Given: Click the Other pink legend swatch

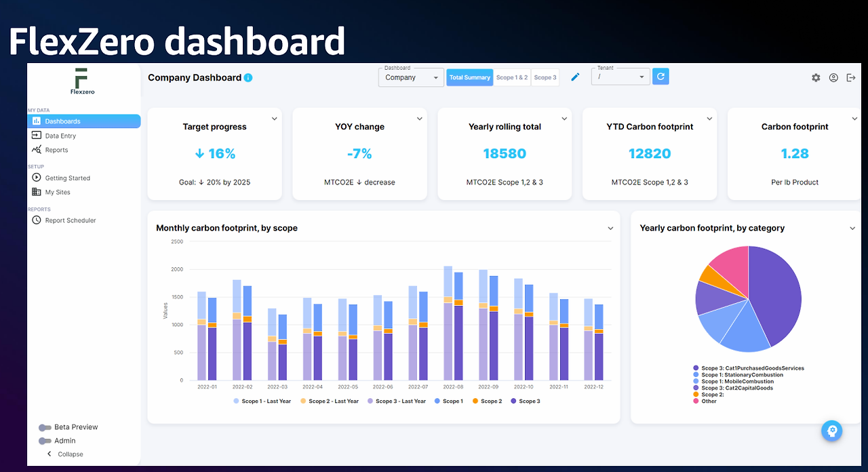Looking at the screenshot, I should pyautogui.click(x=696, y=401).
